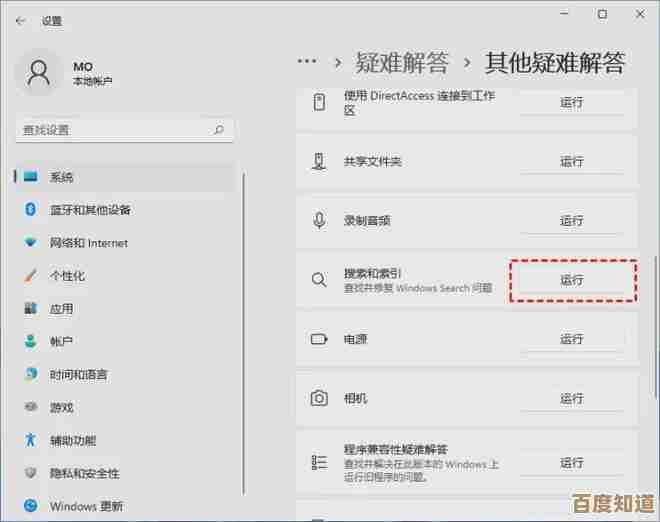Run the Recording Audio (录制音频) troubleshooter
This screenshot has height=522, width=660.
pyautogui.click(x=572, y=220)
